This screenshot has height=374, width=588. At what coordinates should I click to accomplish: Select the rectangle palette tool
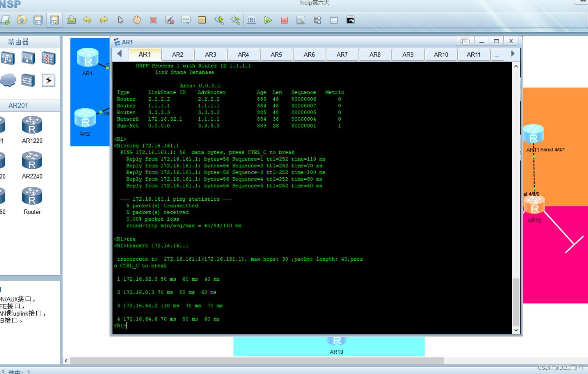coord(202,20)
